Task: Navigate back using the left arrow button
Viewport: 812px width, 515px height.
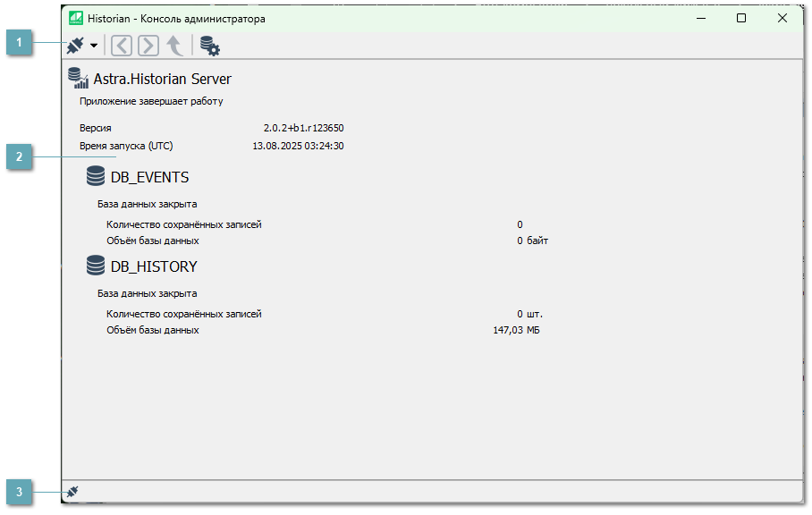Action: click(121, 45)
